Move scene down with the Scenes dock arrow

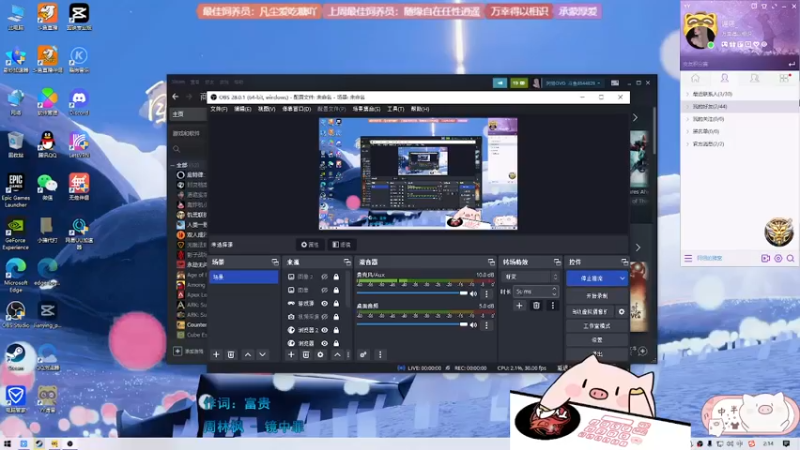(x=262, y=355)
